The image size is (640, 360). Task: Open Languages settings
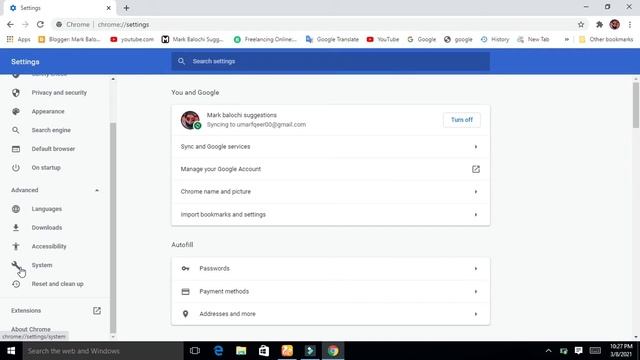coord(47,209)
